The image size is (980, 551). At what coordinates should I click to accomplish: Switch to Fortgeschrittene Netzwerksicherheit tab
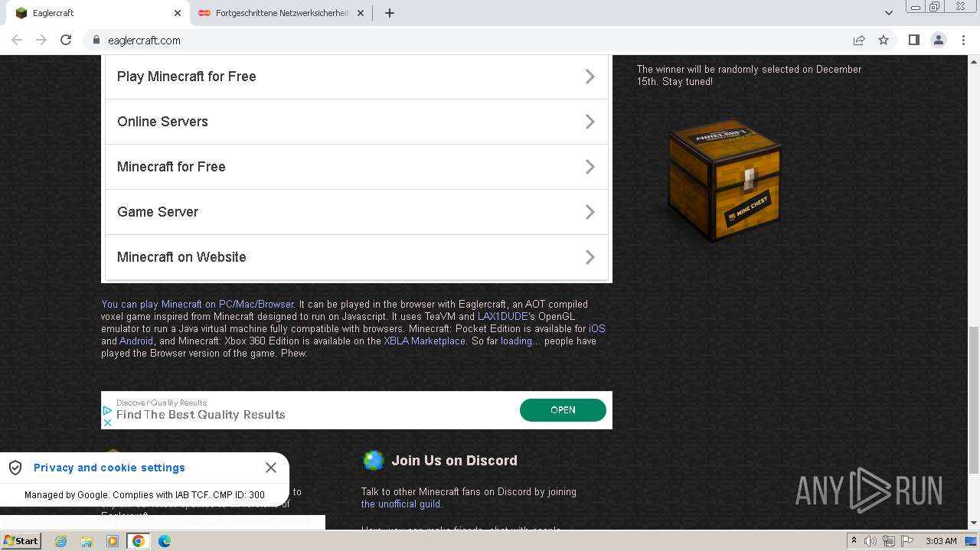[x=281, y=13]
